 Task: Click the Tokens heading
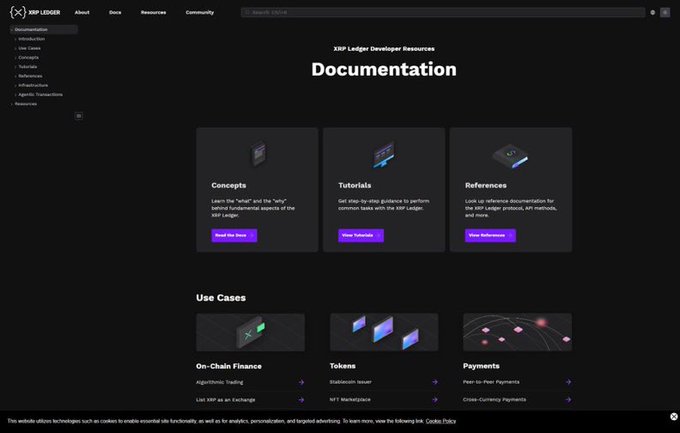click(343, 366)
